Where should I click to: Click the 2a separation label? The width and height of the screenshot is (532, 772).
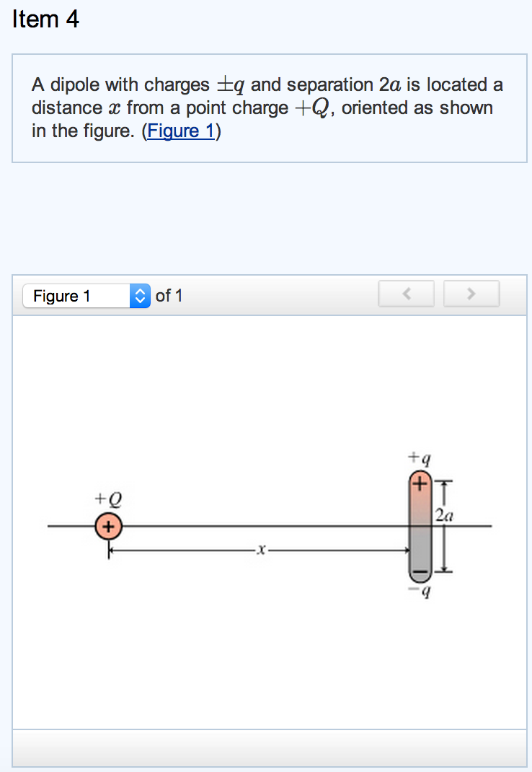tap(444, 514)
